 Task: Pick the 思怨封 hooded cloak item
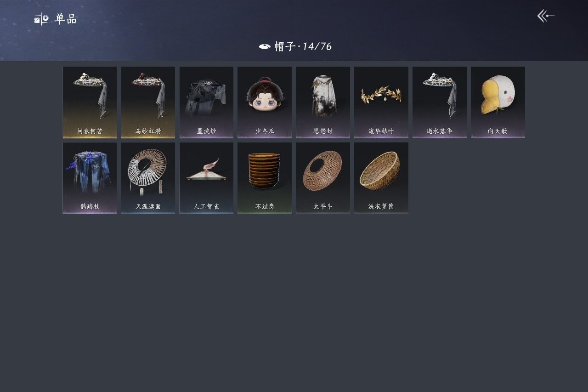pyautogui.click(x=323, y=102)
